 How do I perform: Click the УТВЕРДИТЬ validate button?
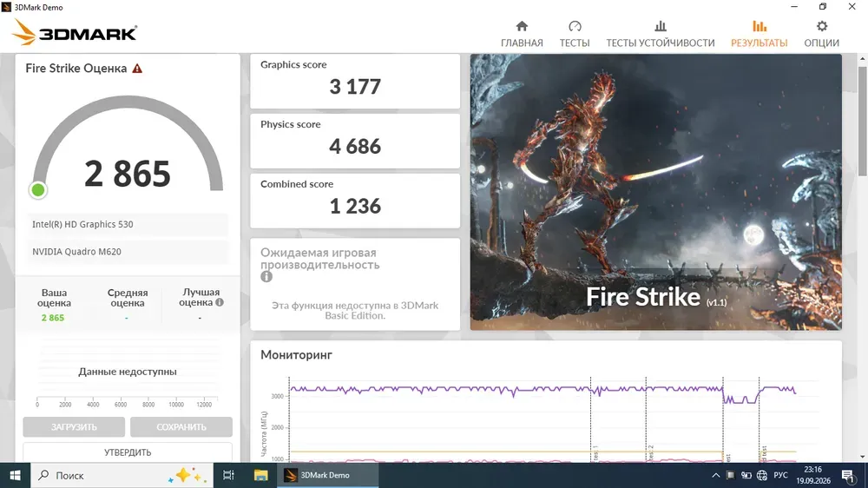pyautogui.click(x=128, y=452)
